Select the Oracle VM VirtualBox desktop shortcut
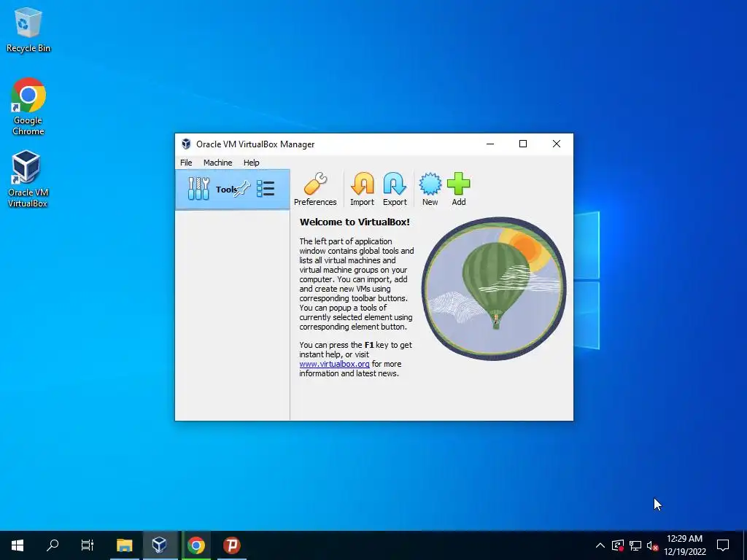747x560 pixels. click(x=28, y=179)
